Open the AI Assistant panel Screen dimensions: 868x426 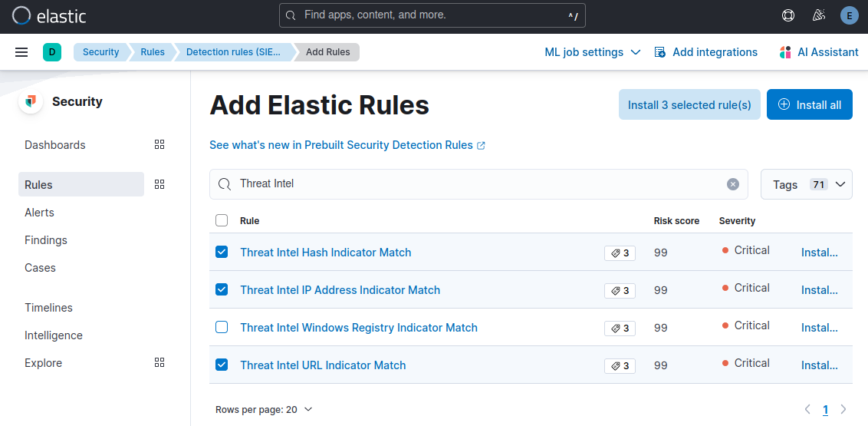(819, 52)
